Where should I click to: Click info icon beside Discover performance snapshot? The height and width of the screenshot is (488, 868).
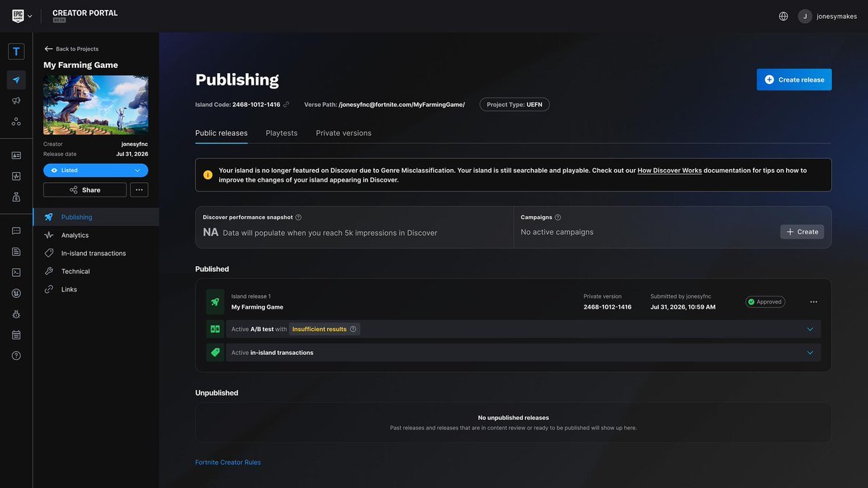(x=299, y=217)
